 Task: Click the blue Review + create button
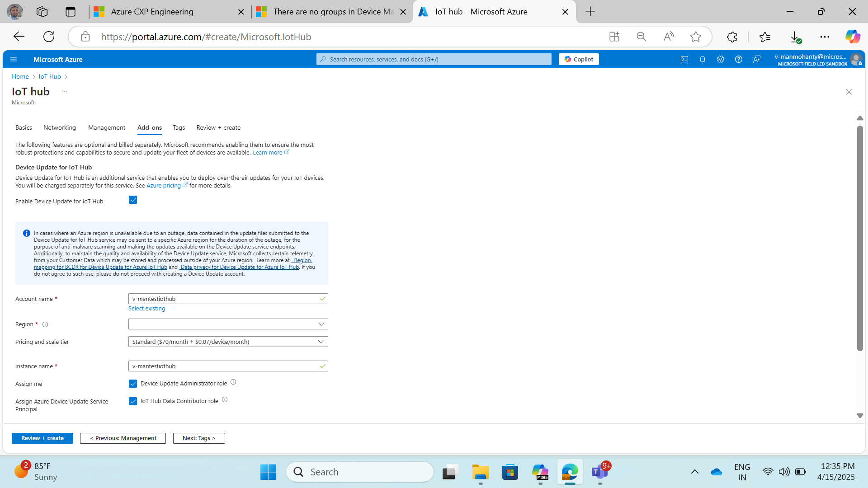pos(42,438)
